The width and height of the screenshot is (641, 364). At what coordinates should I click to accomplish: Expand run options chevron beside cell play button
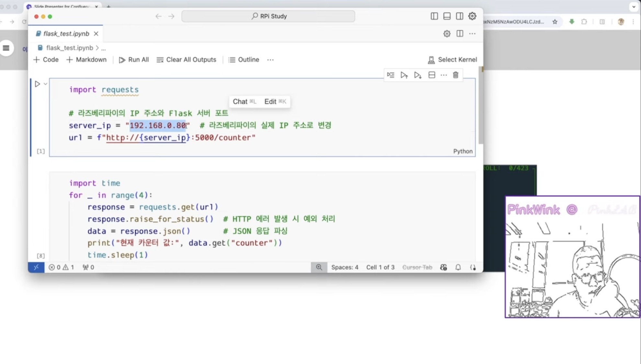click(x=46, y=84)
